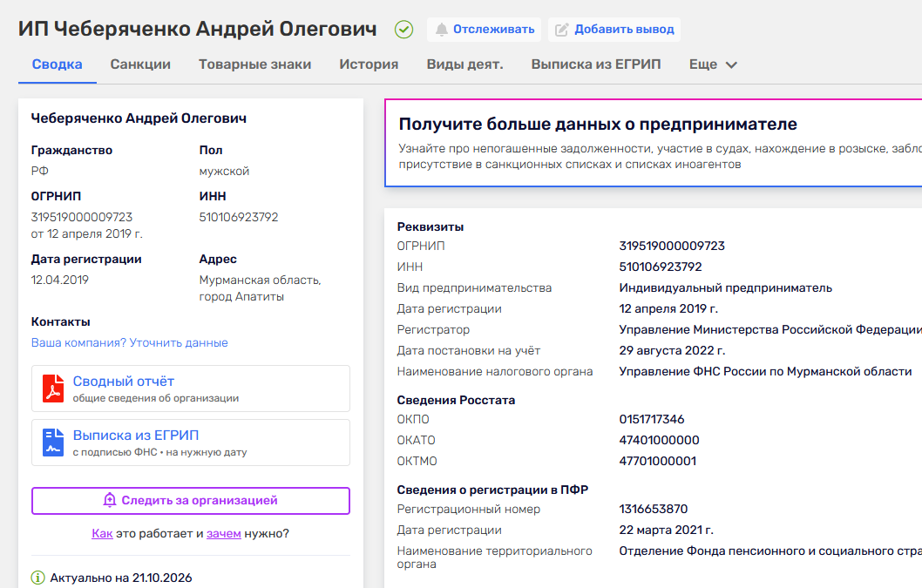Click the date 29 августа 2022 г.
This screenshot has width=922, height=588.
(x=672, y=350)
